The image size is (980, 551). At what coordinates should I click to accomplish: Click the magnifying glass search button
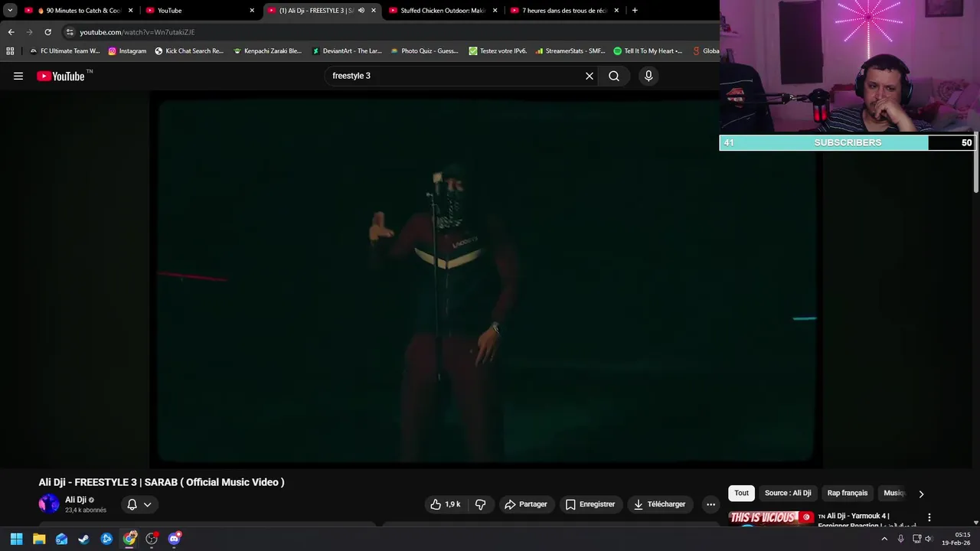(x=614, y=76)
